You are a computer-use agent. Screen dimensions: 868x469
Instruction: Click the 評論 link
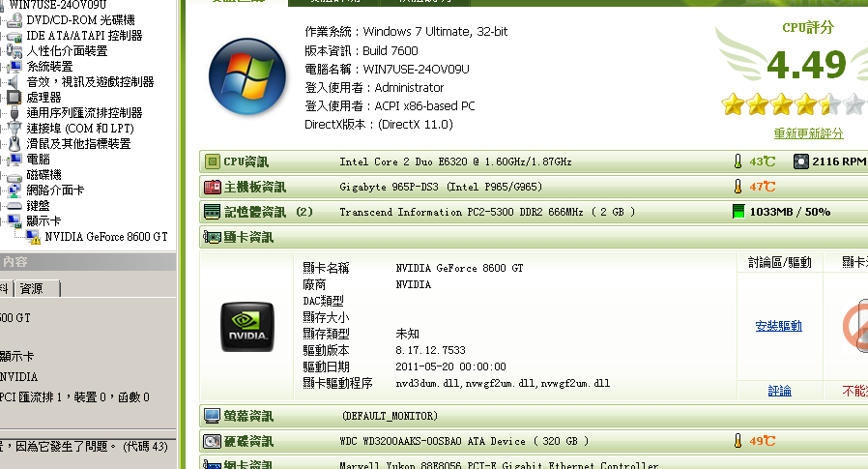click(779, 391)
